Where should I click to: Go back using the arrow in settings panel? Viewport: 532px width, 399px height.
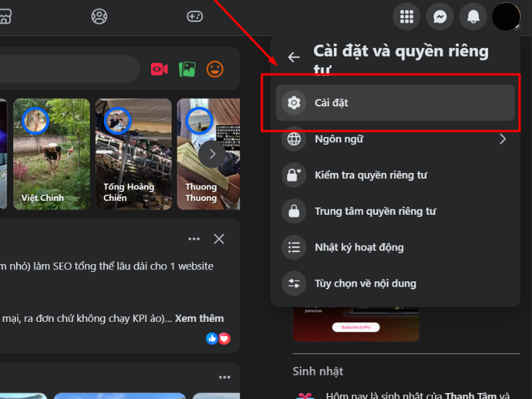[294, 57]
